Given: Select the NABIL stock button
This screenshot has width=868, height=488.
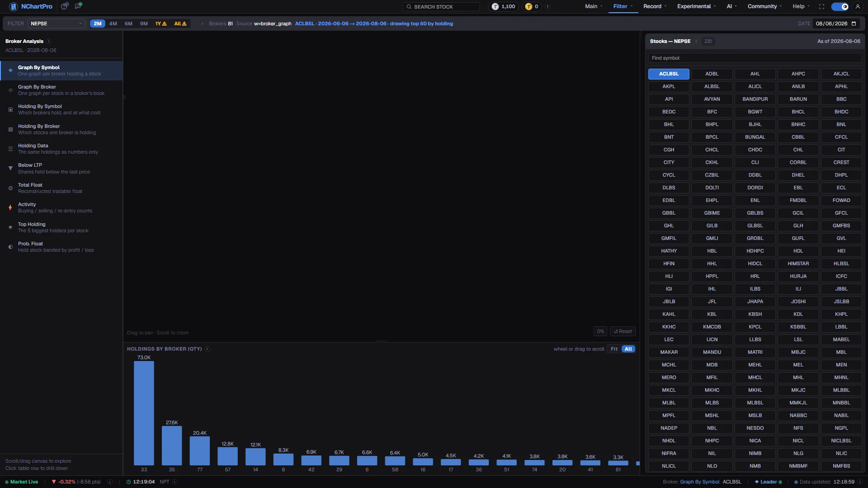Looking at the screenshot, I should tap(841, 415).
